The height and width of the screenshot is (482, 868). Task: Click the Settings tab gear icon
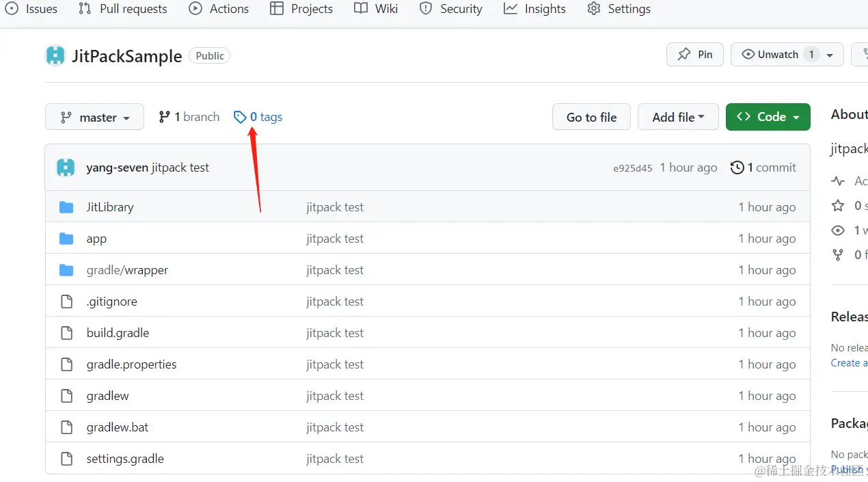pyautogui.click(x=594, y=9)
